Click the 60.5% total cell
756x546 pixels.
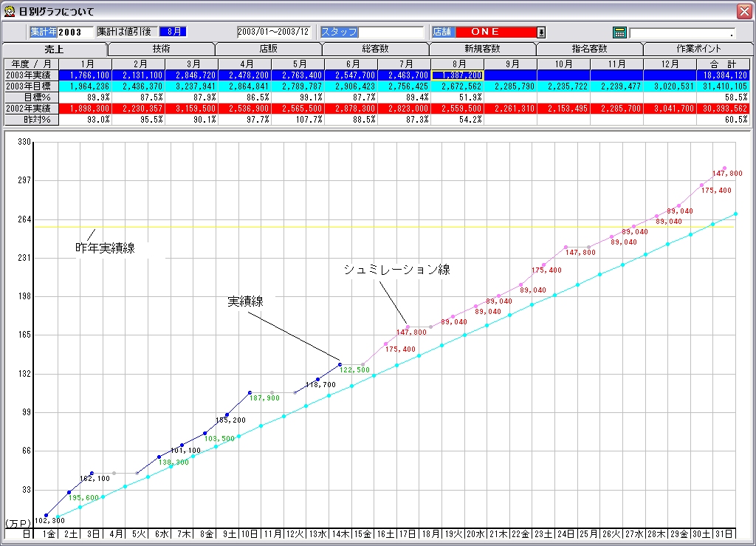click(x=724, y=120)
